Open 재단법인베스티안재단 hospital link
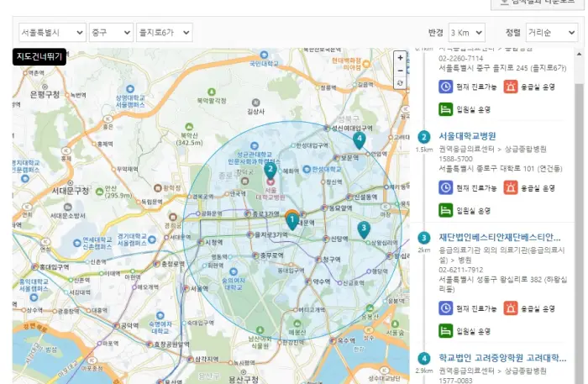This screenshot has height=384, width=588. (500, 238)
